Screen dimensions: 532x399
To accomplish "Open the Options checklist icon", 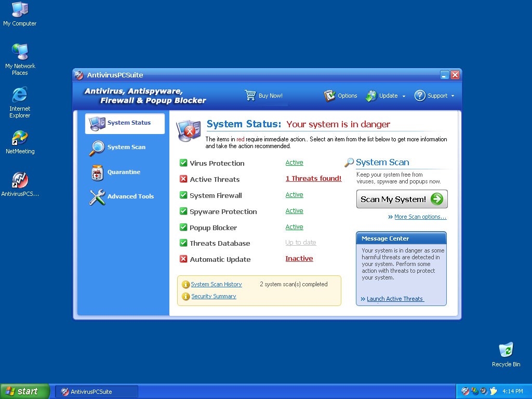I will point(329,96).
